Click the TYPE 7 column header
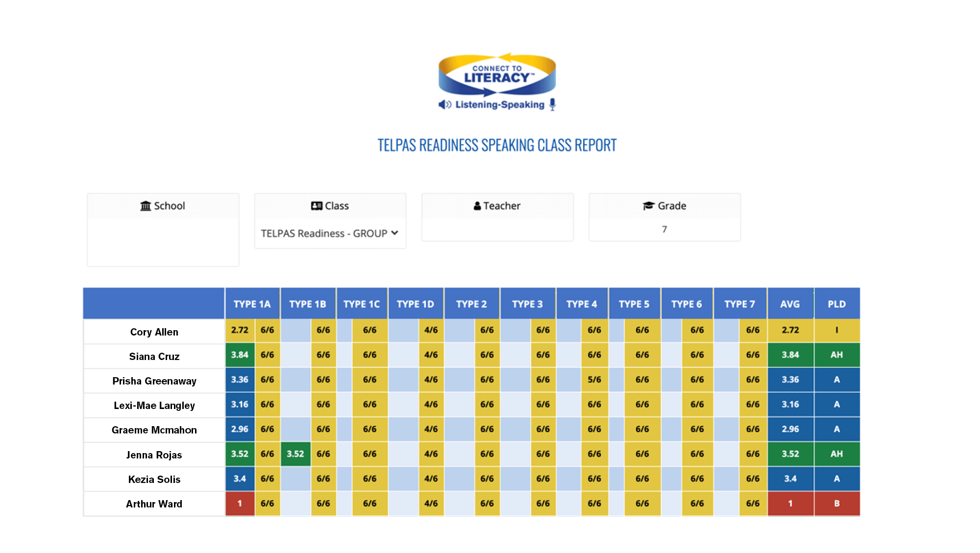This screenshot has width=980, height=553. tap(740, 304)
